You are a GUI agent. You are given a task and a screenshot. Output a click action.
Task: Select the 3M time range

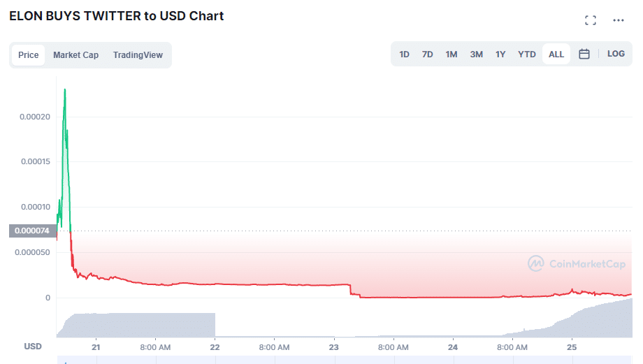(x=477, y=54)
